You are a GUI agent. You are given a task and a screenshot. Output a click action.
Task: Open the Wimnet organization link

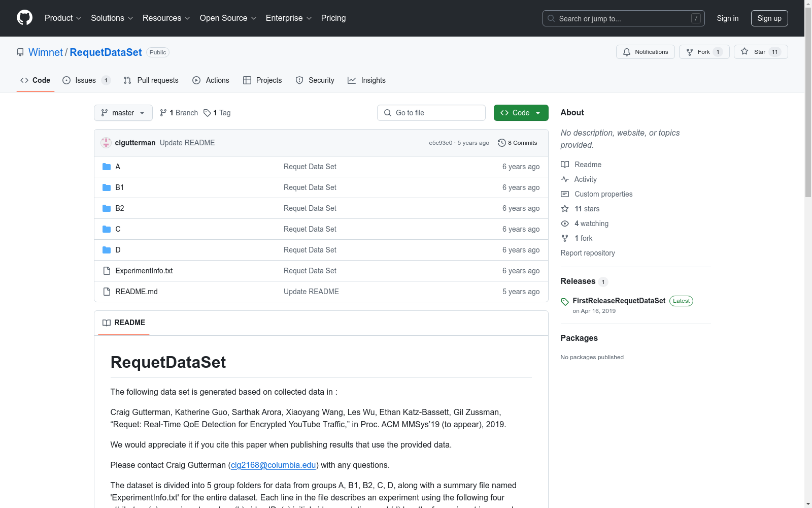pos(46,52)
